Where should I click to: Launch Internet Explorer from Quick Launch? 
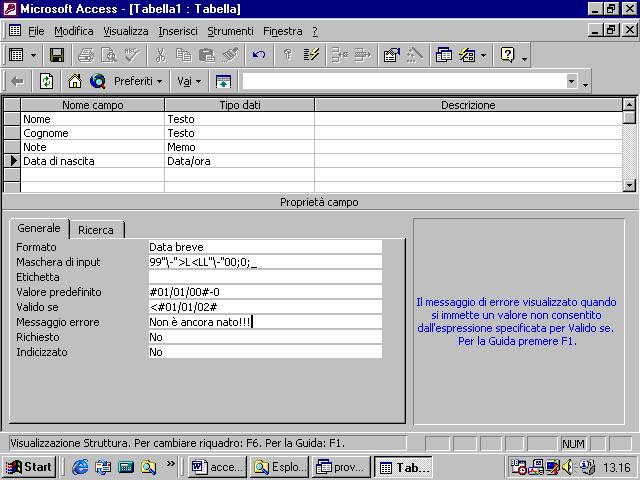tap(80, 467)
